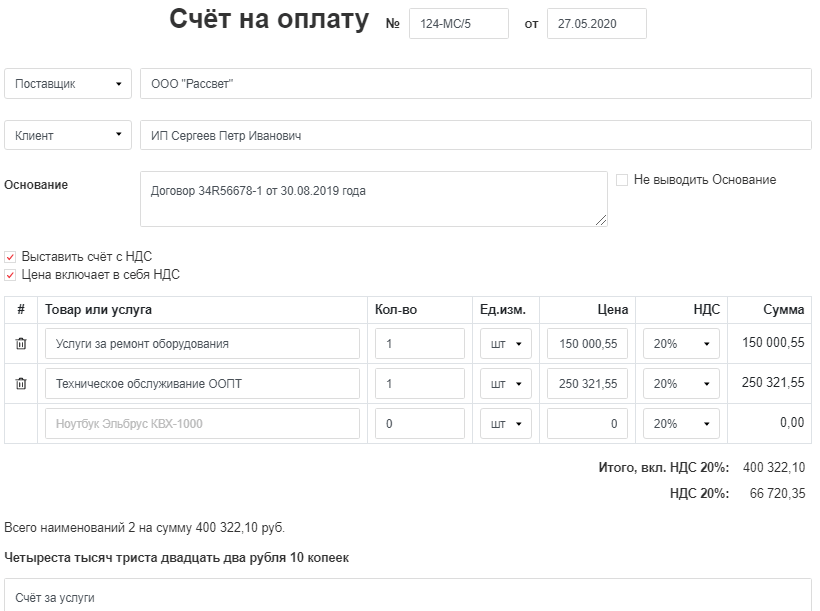This screenshot has width=820, height=611.
Task: Edit client name "ИП Сергеев Петр Иванович"
Action: [478, 134]
